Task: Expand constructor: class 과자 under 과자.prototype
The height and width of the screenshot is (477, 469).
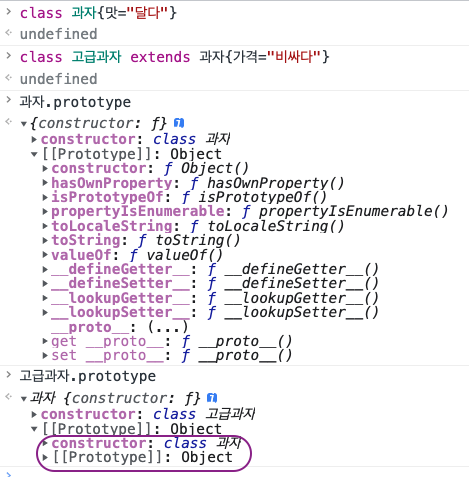Action: coord(34,139)
